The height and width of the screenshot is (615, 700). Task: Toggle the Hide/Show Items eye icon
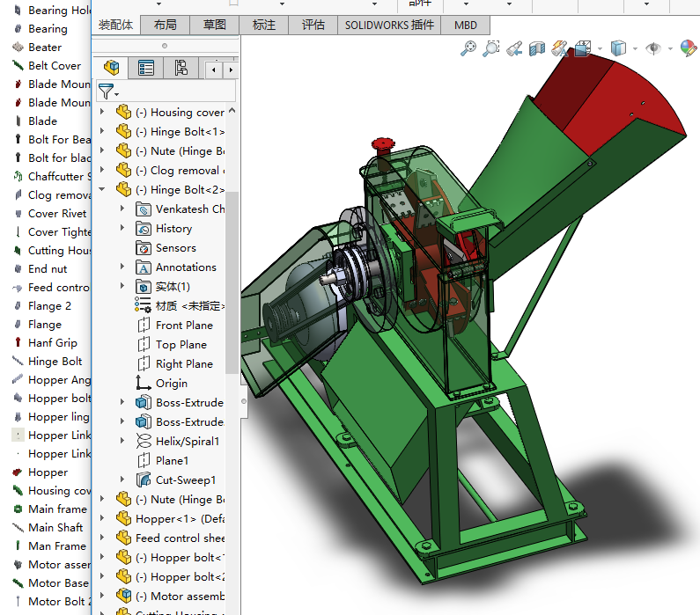(x=653, y=48)
